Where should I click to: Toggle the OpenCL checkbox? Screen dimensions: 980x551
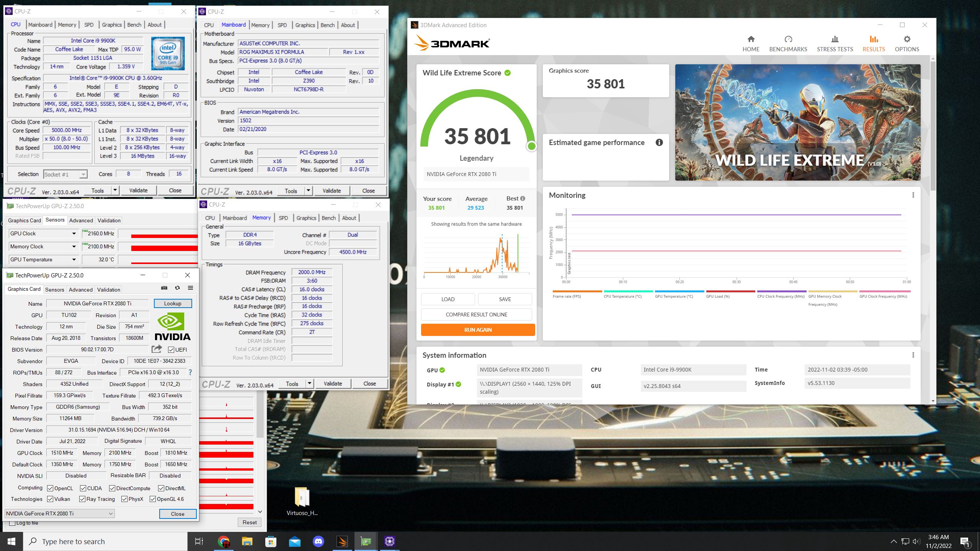pos(50,488)
